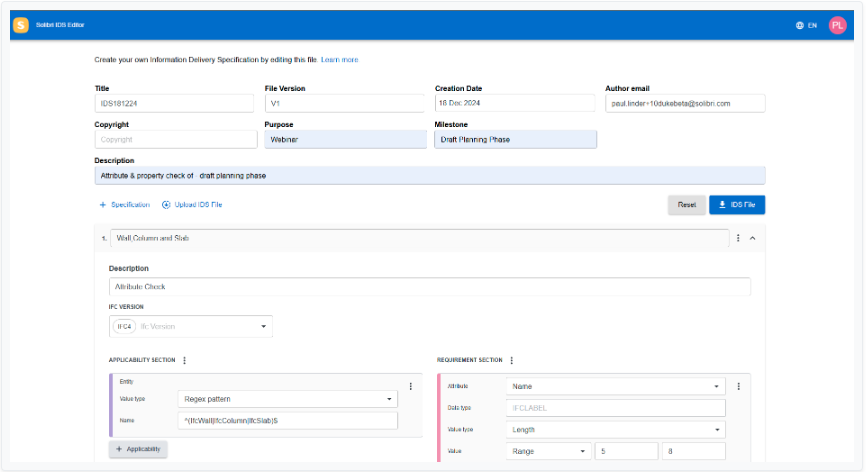Viewport: 866px width, 472px height.
Task: Add a new Specification
Action: click(x=125, y=204)
